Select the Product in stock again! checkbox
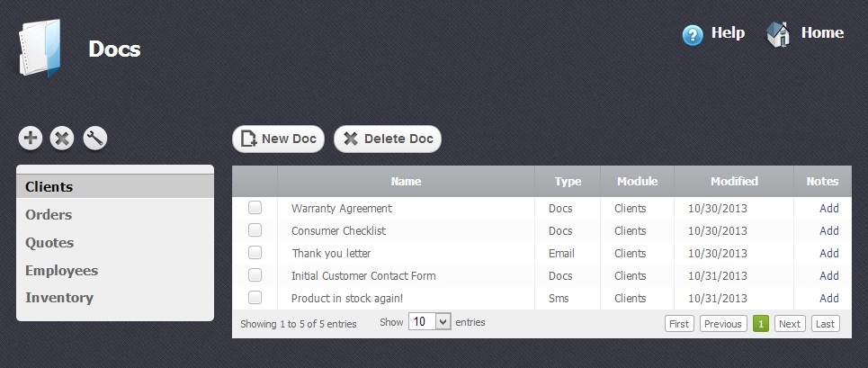The height and width of the screenshot is (368, 868). [255, 298]
